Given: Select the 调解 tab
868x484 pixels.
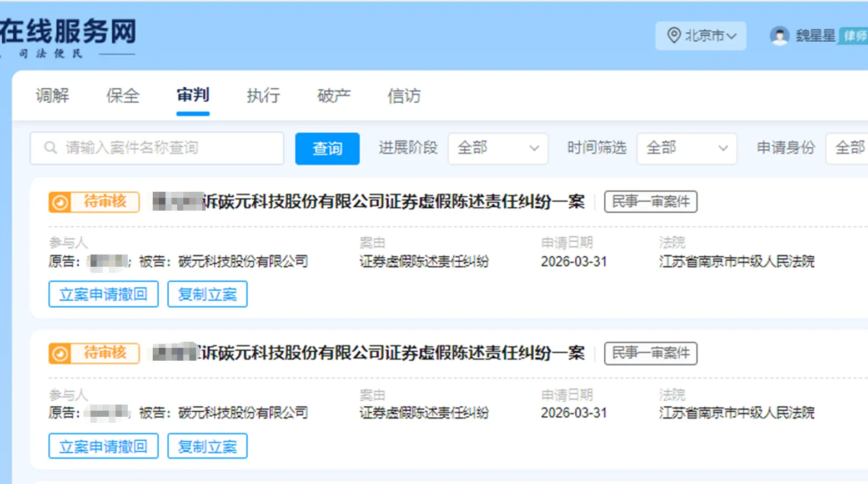Looking at the screenshot, I should (x=53, y=96).
